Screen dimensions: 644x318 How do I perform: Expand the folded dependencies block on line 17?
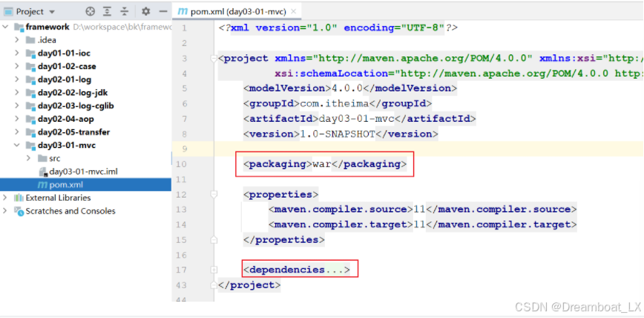pyautogui.click(x=214, y=270)
